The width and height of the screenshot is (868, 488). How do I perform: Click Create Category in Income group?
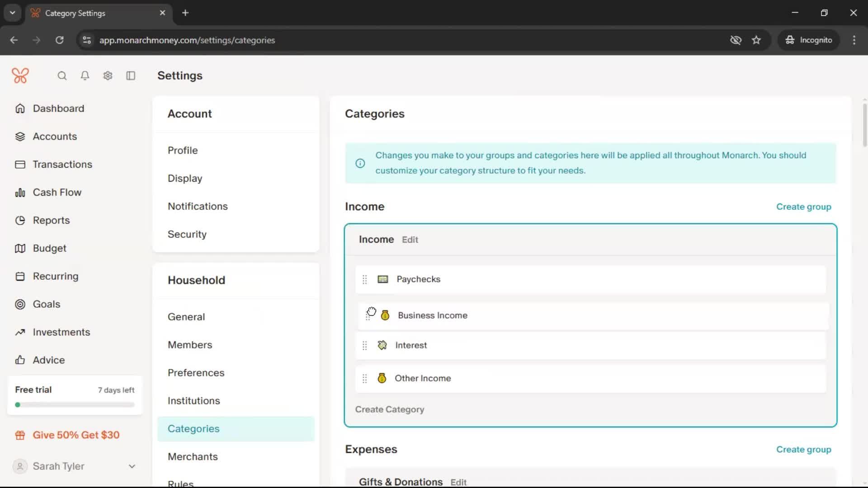tap(389, 409)
